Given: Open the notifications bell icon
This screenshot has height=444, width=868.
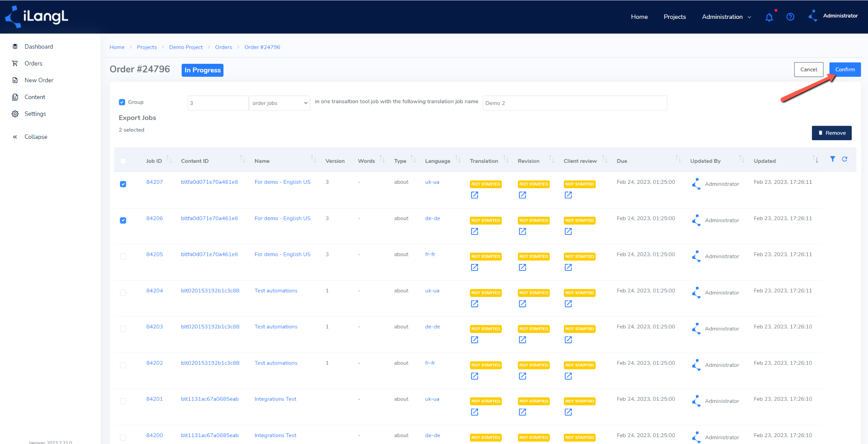Looking at the screenshot, I should (x=769, y=17).
